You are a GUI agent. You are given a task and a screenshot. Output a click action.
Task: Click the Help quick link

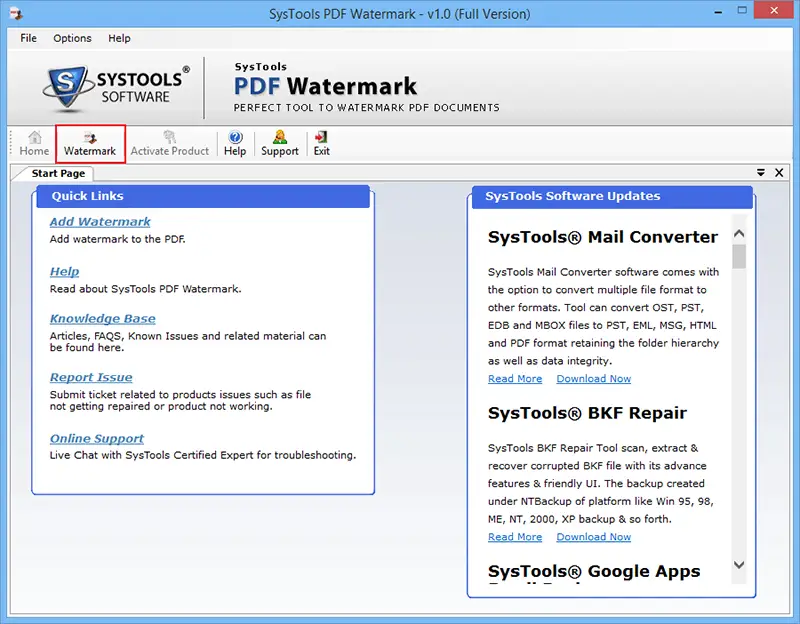click(x=64, y=271)
